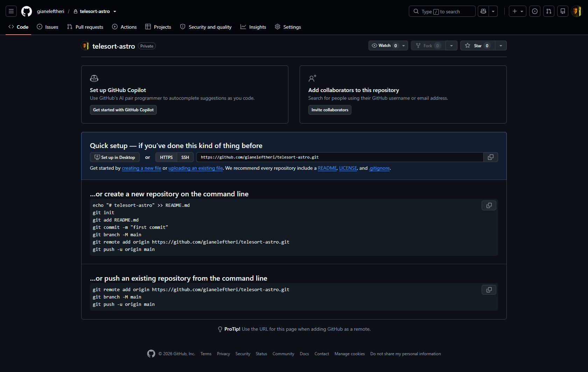Click Invite collaborators button

[330, 110]
